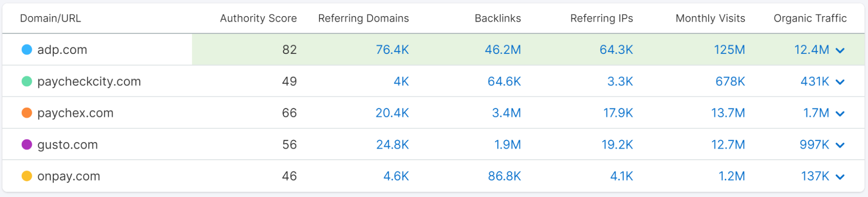Click paycheckcity.com backlinks 64.6K link
Image resolution: width=868 pixels, height=197 pixels.
[504, 81]
